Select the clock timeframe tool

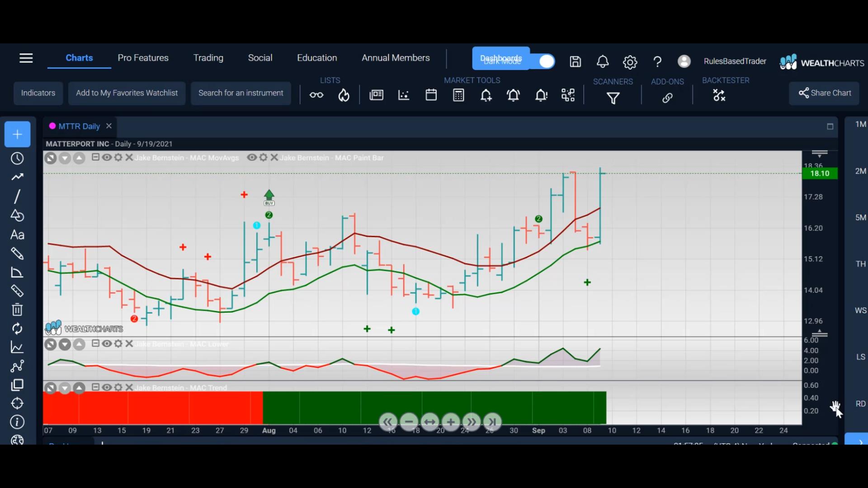(17, 159)
